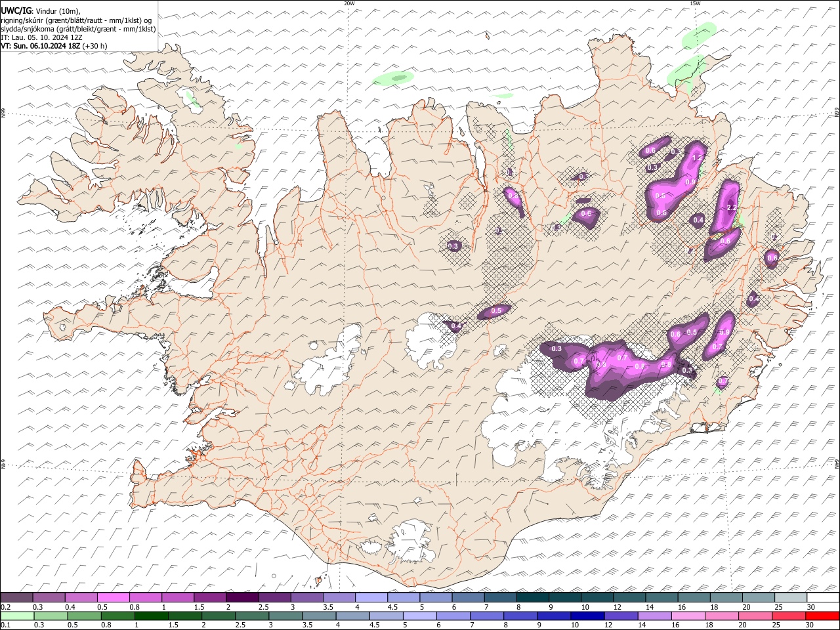This screenshot has height=630, width=840.
Task: Click the 'UWC/IG: Vindur (10m)' title line
Action: click(41, 12)
